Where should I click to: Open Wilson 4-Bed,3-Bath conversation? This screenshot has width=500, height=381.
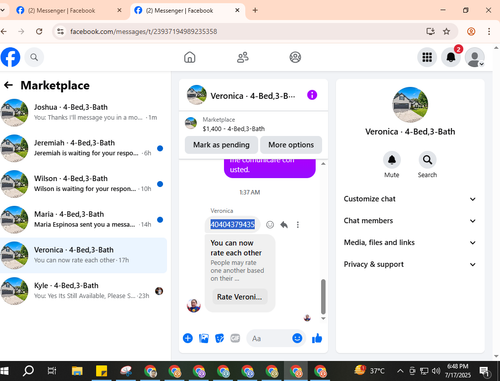83,184
